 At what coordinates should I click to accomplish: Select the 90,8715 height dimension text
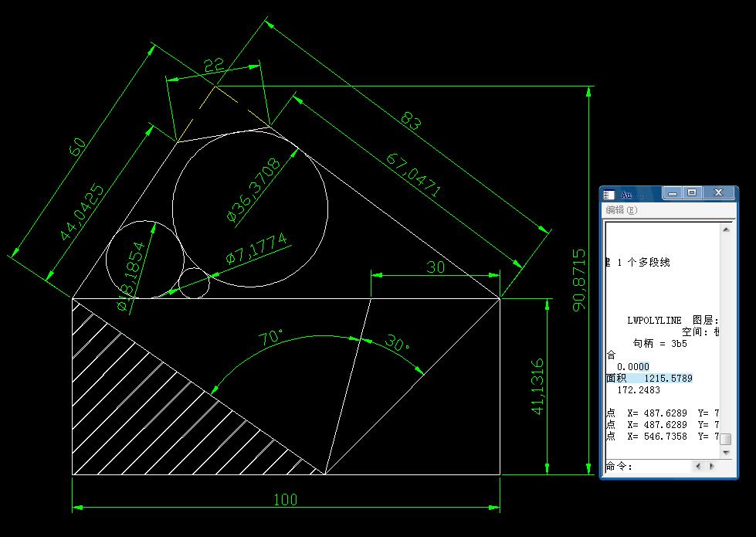[578, 280]
